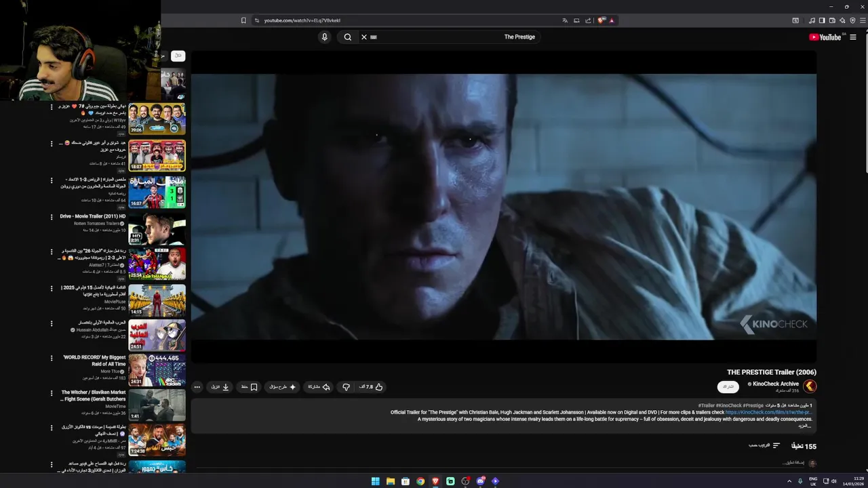868x488 pixels.
Task: Click the Brave Rewards triangle icon
Action: pyautogui.click(x=612, y=20)
